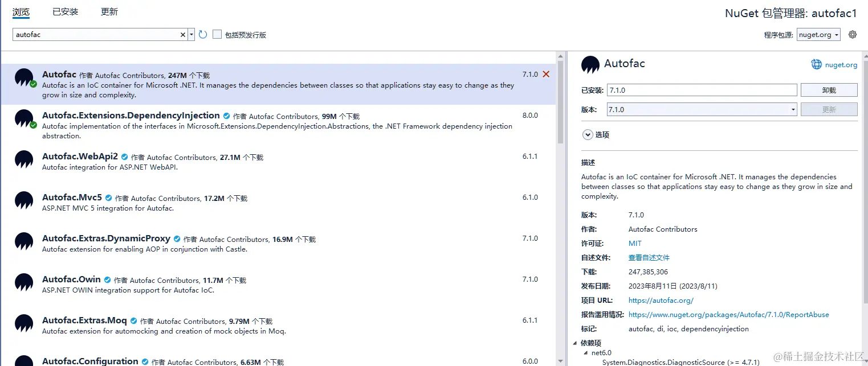Open the 程序包源 nuget.org dropdown
This screenshot has height=366, width=868.
[x=818, y=35]
